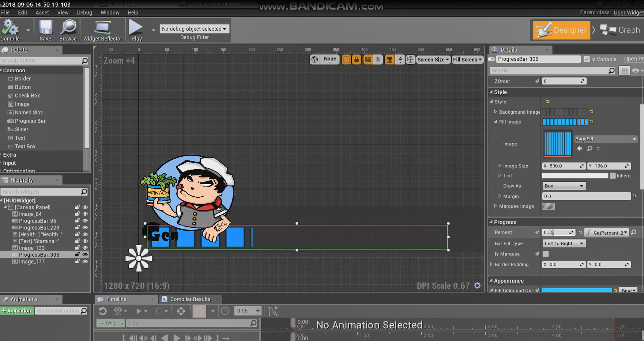
Task: Expand the Marquee Image property
Action: [x=496, y=206]
